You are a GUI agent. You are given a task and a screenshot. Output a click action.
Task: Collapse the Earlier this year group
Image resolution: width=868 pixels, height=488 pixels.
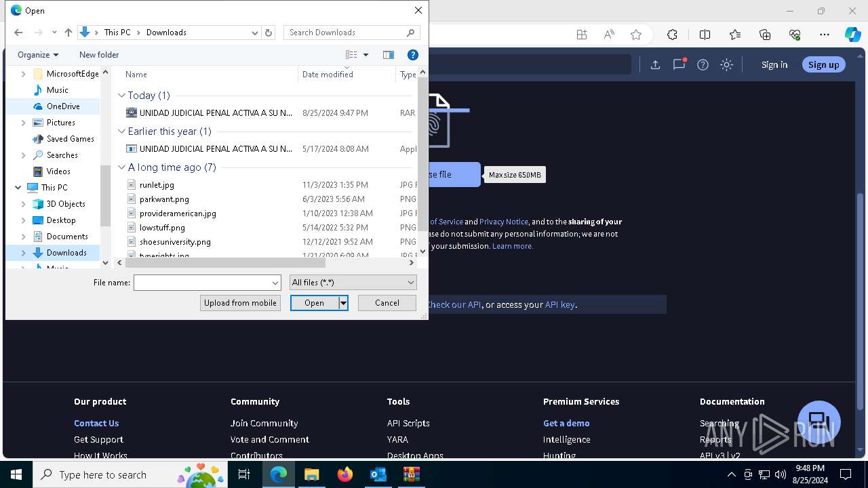[122, 131]
